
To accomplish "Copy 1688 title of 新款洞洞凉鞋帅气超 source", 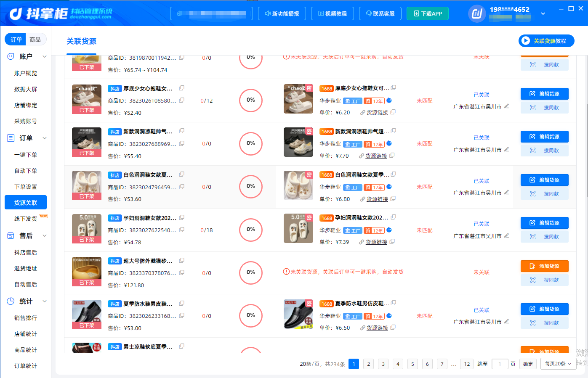I will tap(394, 131).
